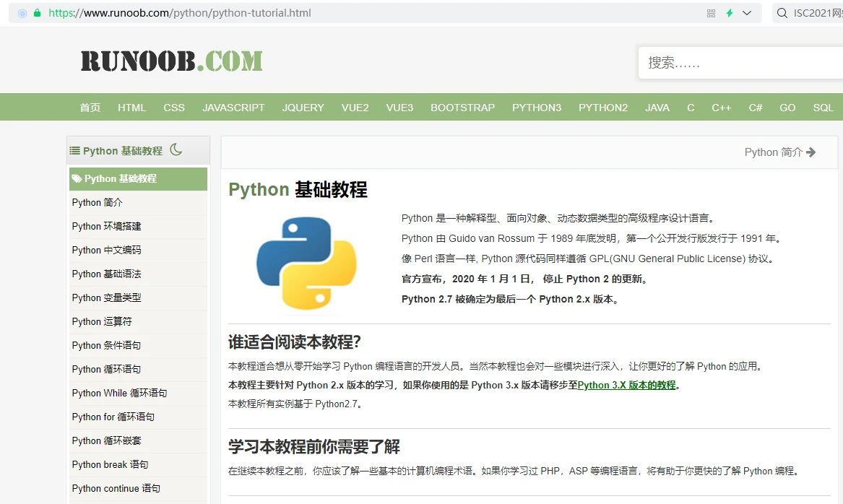This screenshot has height=504, width=843.
Task: Click the RUNOOB.COM logo
Action: point(171,61)
